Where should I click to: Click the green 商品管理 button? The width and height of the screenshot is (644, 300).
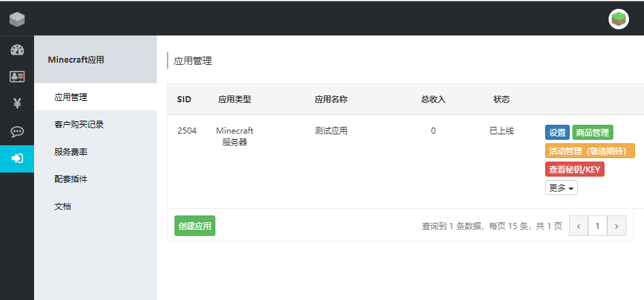[x=592, y=133]
